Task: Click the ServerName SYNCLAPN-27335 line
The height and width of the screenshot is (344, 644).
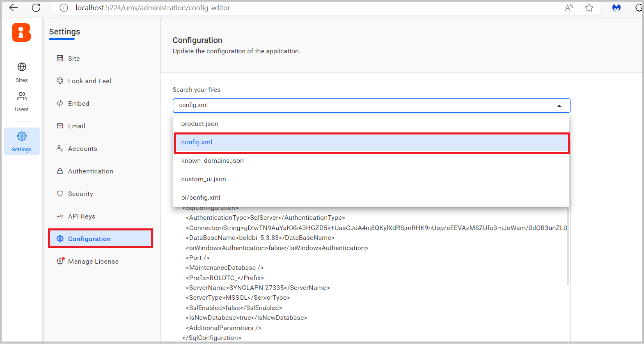Action: [x=258, y=288]
